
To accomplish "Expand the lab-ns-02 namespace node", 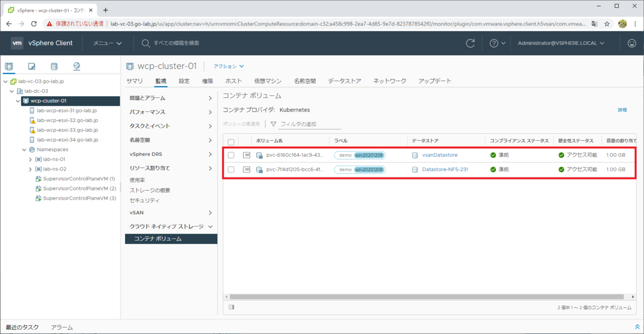I will click(x=31, y=169).
